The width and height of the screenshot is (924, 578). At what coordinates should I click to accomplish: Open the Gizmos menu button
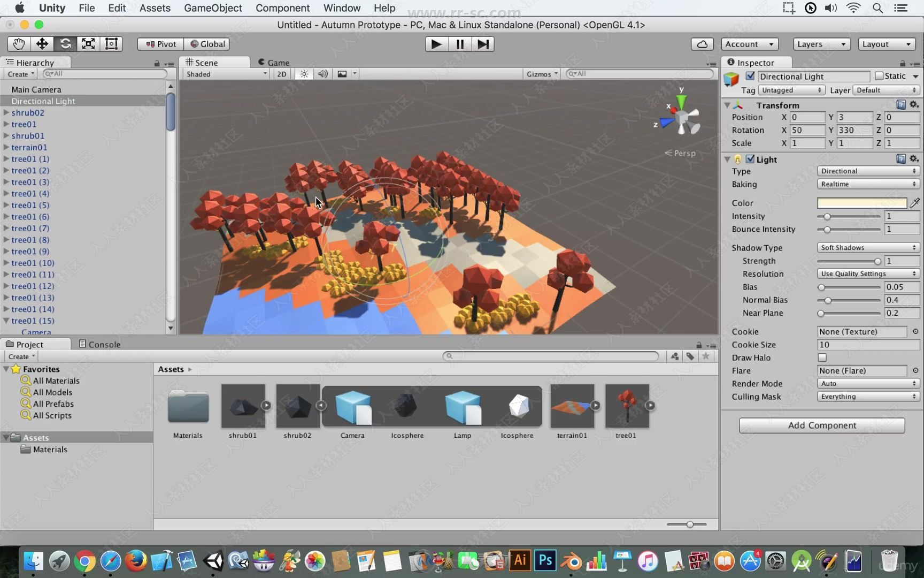542,74
